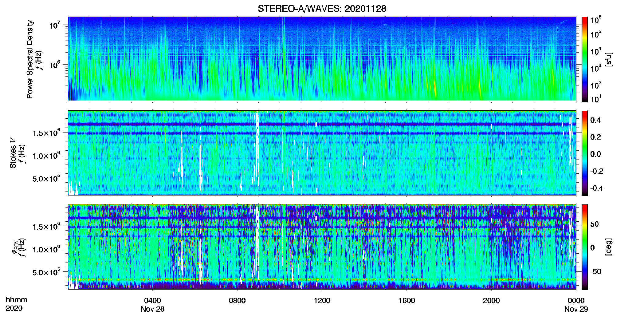Viewport: 644px width, 332px height.
Task: Click the Nov 29 date label
Action: pyautogui.click(x=576, y=309)
